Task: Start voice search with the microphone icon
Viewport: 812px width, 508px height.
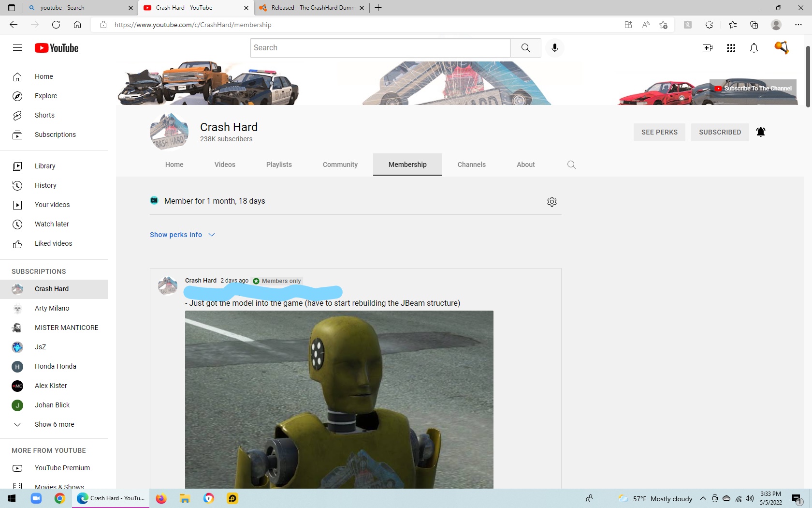Action: (555, 48)
